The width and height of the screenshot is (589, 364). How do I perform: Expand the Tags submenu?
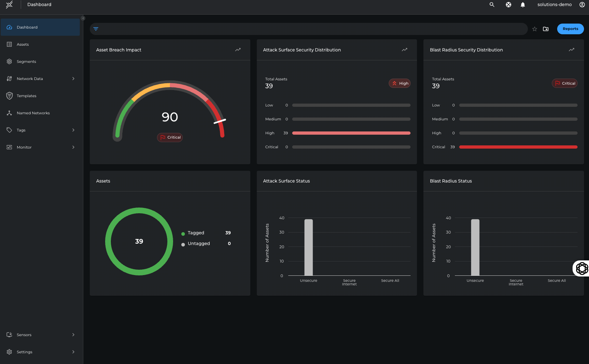click(73, 130)
